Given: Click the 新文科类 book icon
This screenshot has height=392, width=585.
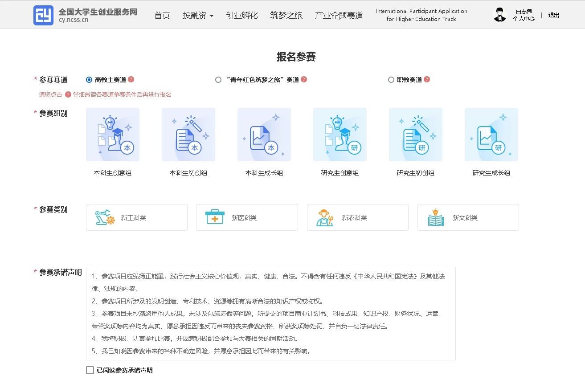Looking at the screenshot, I should click(x=436, y=217).
